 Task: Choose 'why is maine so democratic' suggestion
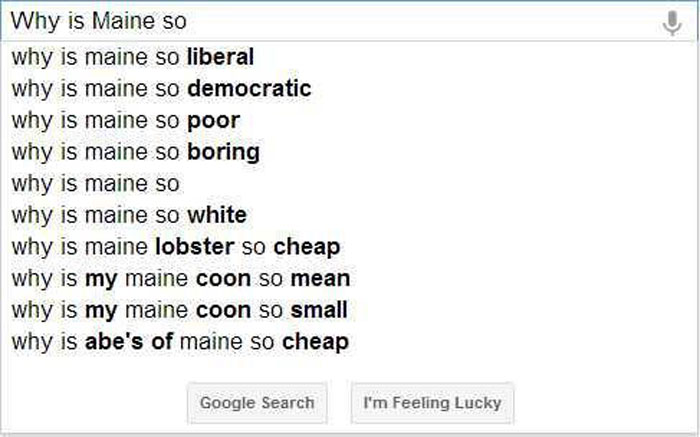pyautogui.click(x=349, y=89)
